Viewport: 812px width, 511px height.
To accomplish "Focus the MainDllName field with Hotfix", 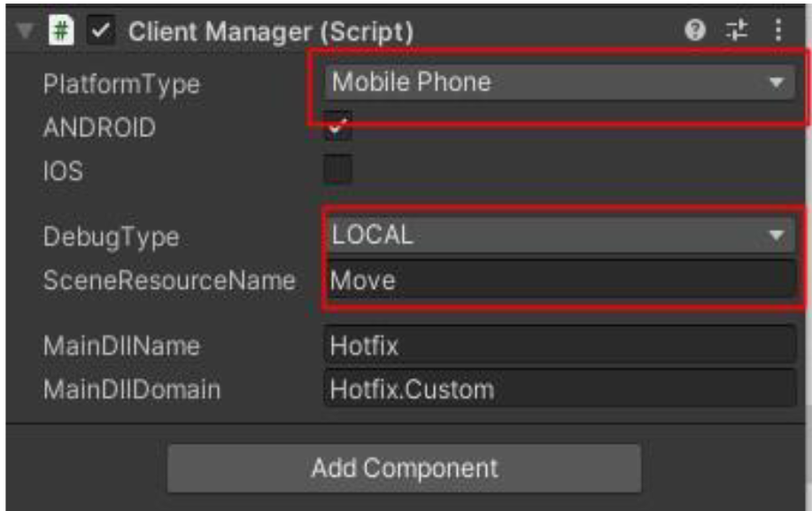I will (x=558, y=345).
